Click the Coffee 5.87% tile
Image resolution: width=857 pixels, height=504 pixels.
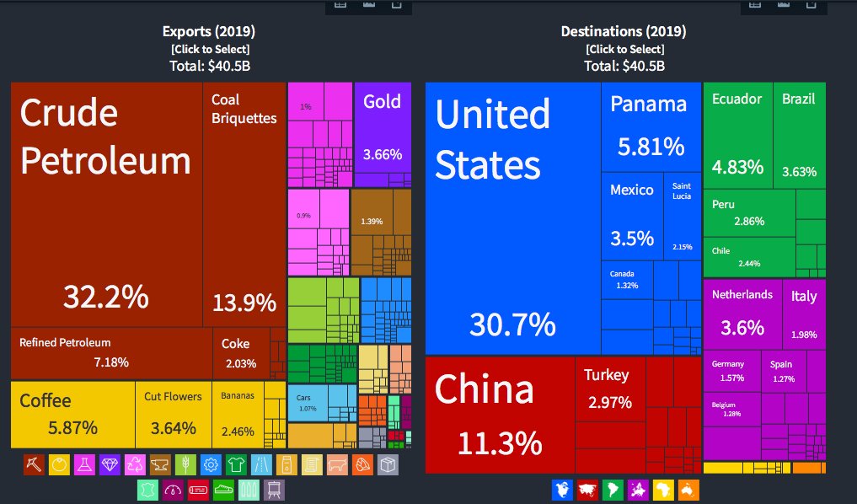(72, 415)
